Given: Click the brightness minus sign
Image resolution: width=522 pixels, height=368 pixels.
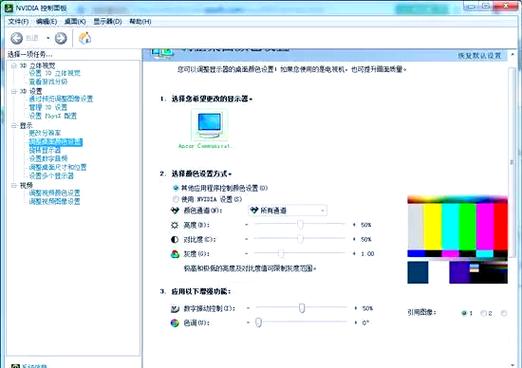Looking at the screenshot, I should click(x=247, y=225).
